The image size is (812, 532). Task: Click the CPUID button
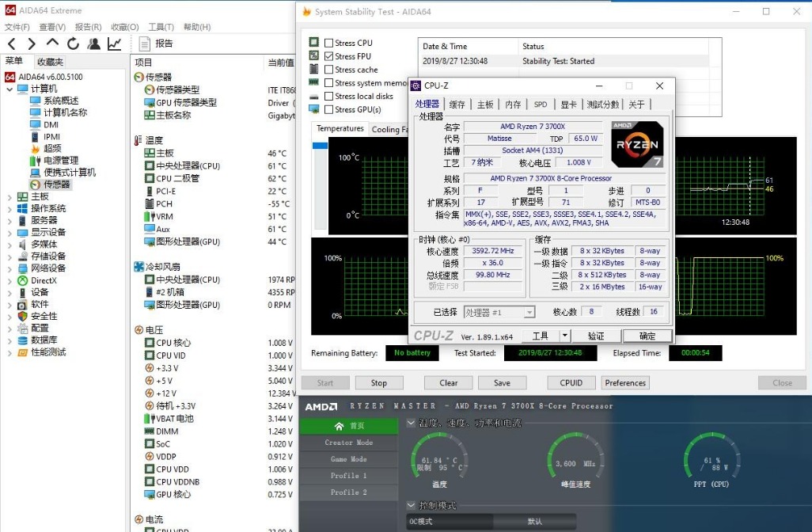coord(571,383)
